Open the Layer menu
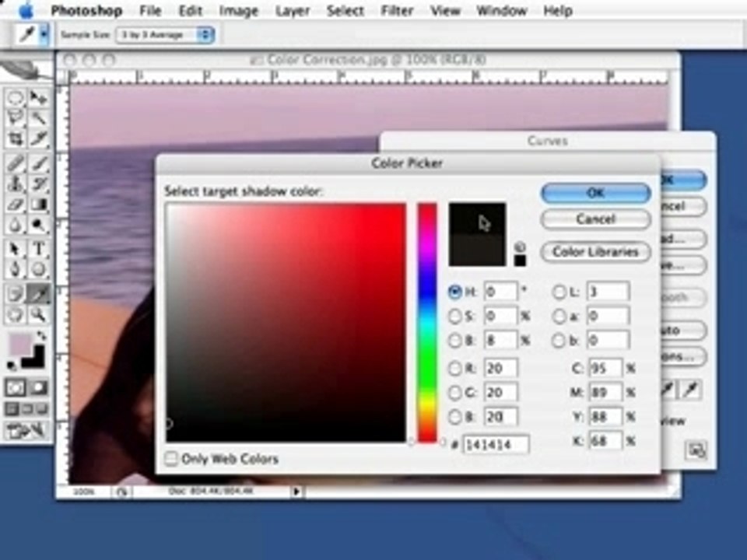This screenshot has width=747, height=560. click(293, 10)
